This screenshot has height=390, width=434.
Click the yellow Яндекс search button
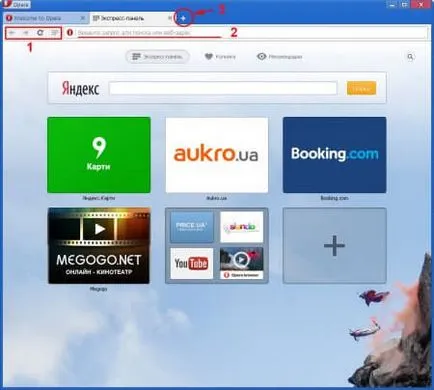[361, 88]
